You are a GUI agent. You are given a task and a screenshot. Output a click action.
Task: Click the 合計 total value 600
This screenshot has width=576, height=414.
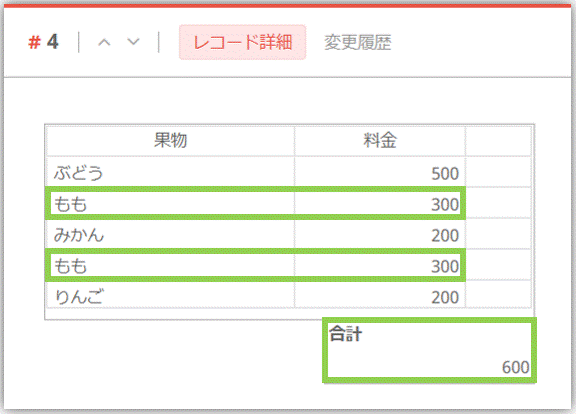515,367
